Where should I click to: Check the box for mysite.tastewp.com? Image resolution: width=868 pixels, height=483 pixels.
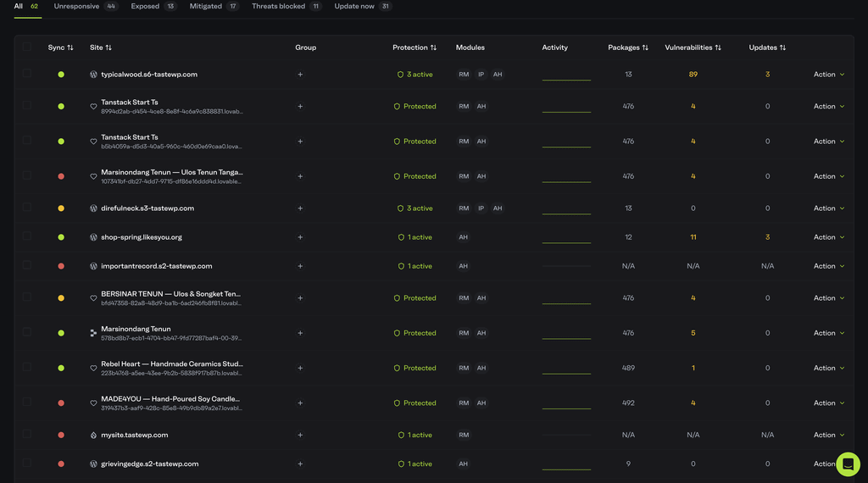(x=26, y=435)
